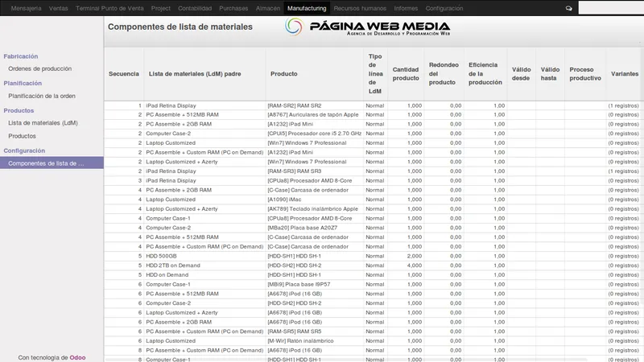Open the Project menu

[x=160, y=8]
